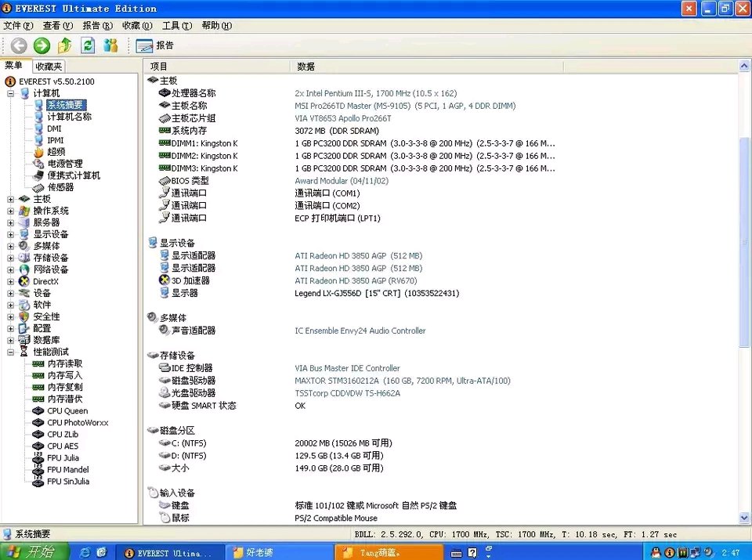Open the 工具(T) menu
Screen dimensions: 752x560
tap(177, 25)
